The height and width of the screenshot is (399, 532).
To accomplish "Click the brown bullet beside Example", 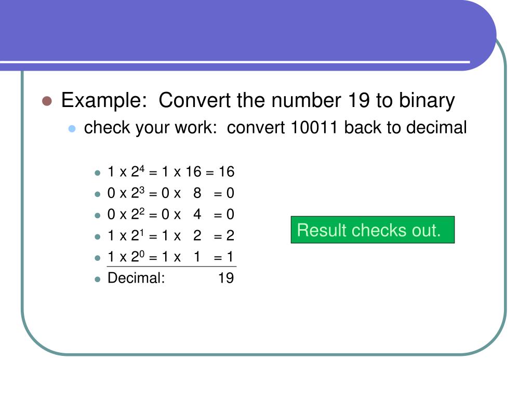I will click(47, 101).
